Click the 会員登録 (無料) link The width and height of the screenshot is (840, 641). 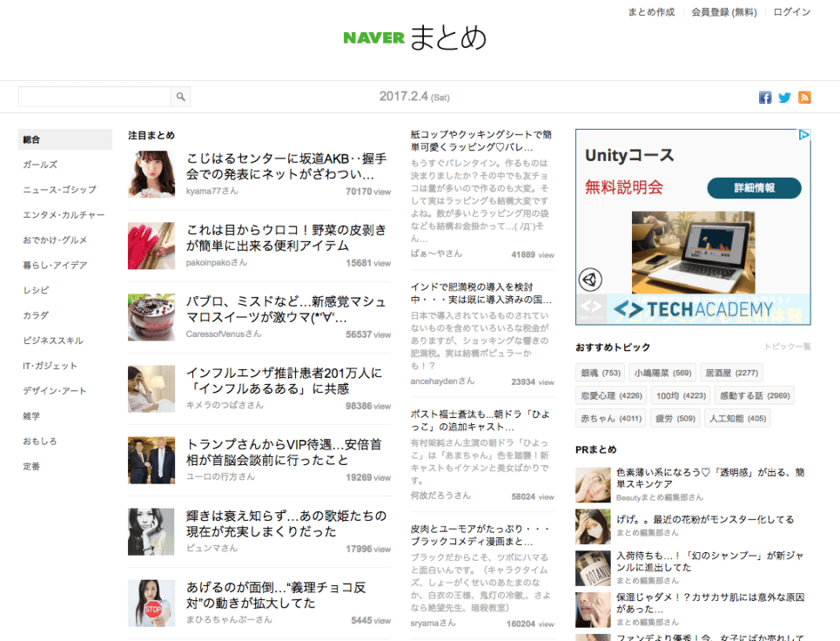pyautogui.click(x=724, y=12)
